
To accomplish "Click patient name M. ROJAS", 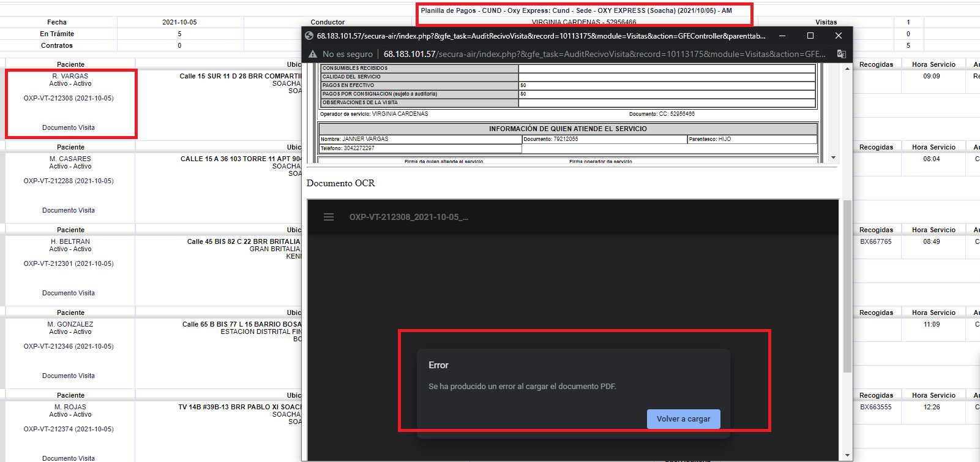I will pyautogui.click(x=70, y=407).
